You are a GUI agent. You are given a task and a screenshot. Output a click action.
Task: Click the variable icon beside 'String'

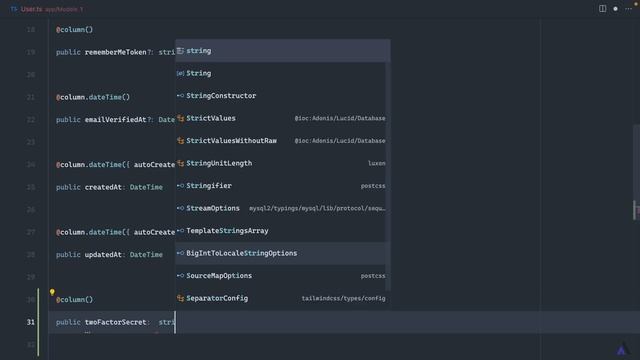180,73
